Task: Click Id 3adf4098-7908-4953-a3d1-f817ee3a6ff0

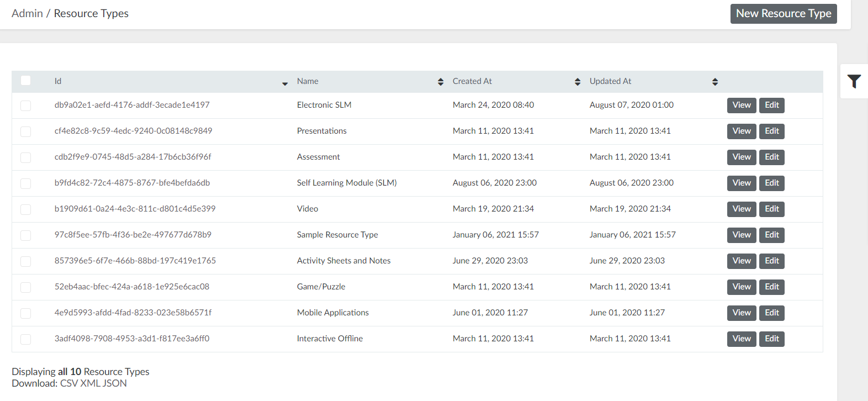Action: tap(132, 339)
